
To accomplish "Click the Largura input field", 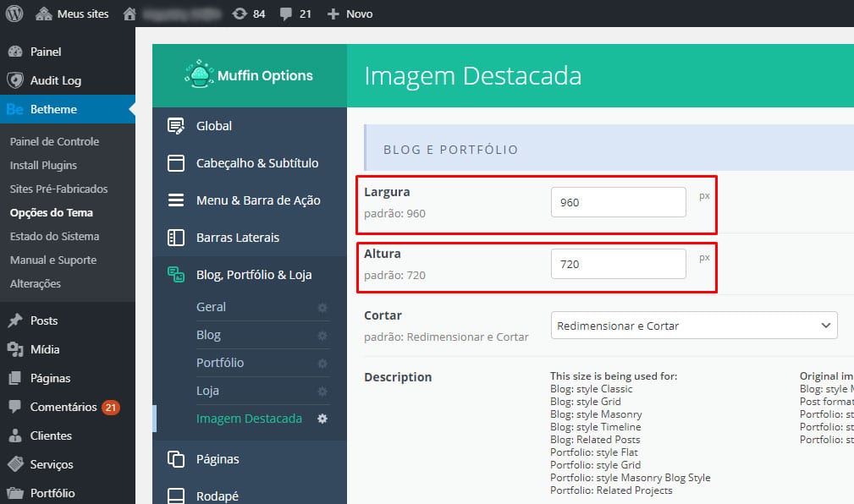I will [x=618, y=202].
